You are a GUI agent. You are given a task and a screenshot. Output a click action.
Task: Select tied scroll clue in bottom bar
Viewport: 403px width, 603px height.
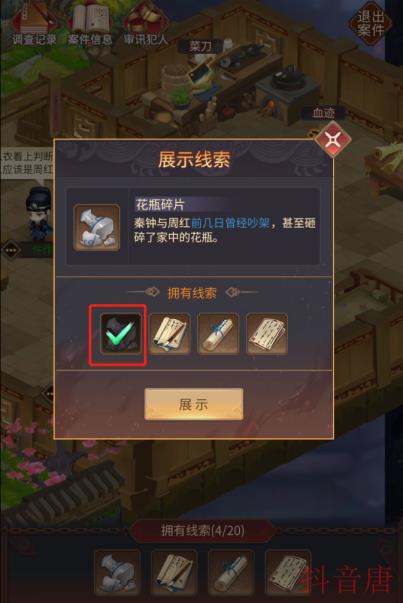click(231, 573)
